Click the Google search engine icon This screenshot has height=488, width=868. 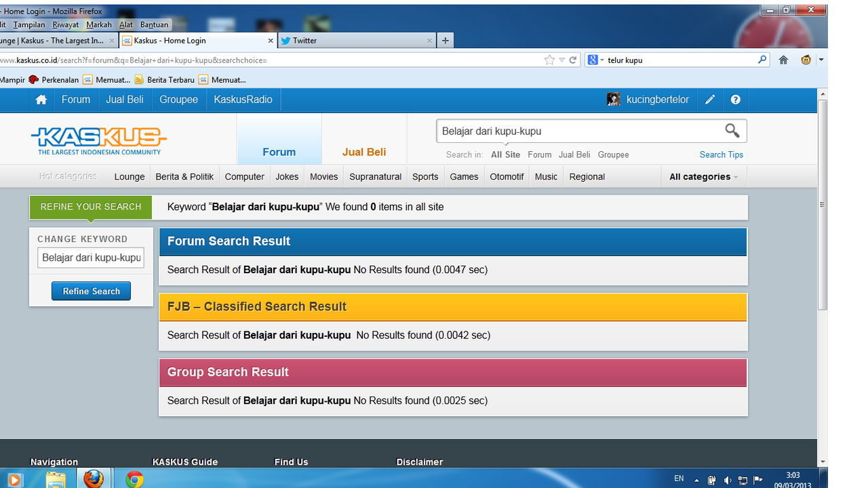pos(592,60)
